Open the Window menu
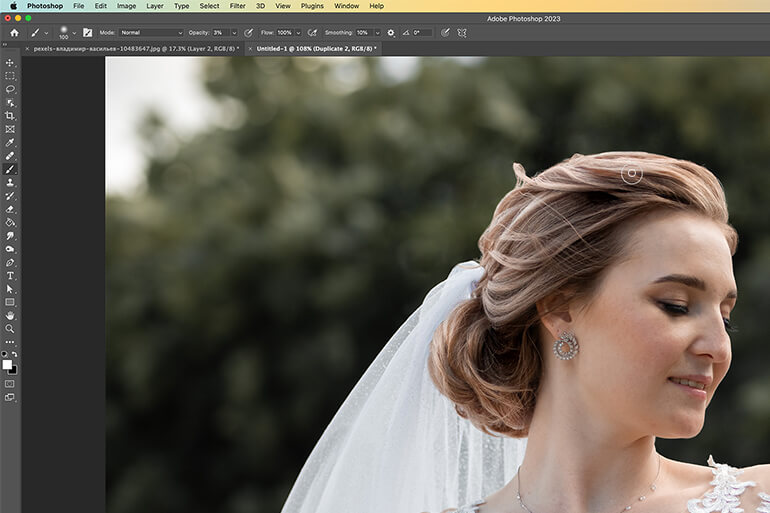This screenshot has height=513, width=770. pos(347,6)
